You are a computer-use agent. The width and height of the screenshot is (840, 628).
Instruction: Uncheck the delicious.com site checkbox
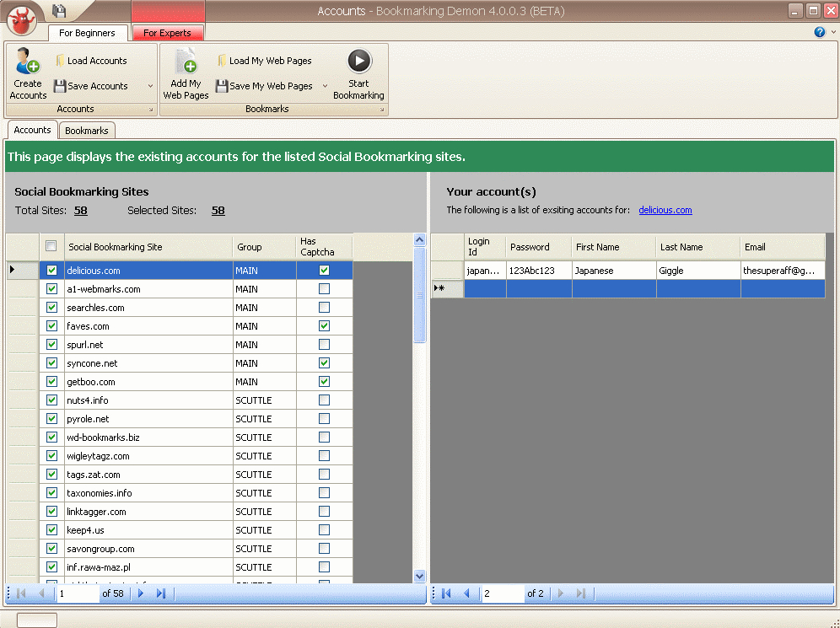51,271
